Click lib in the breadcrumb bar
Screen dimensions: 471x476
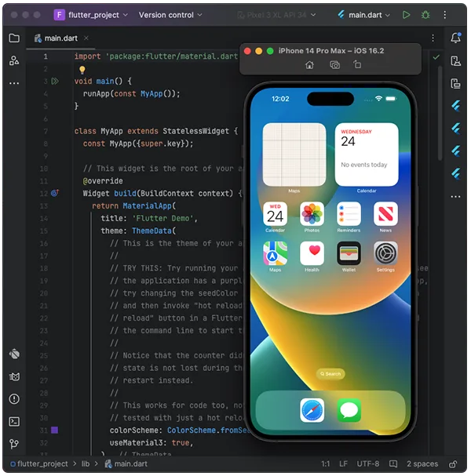click(x=86, y=464)
